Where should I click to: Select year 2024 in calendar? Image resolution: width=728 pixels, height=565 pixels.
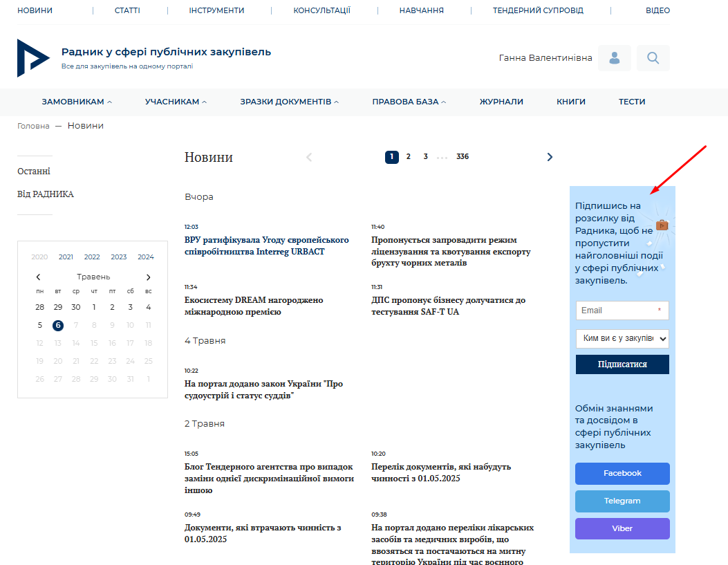[146, 257]
